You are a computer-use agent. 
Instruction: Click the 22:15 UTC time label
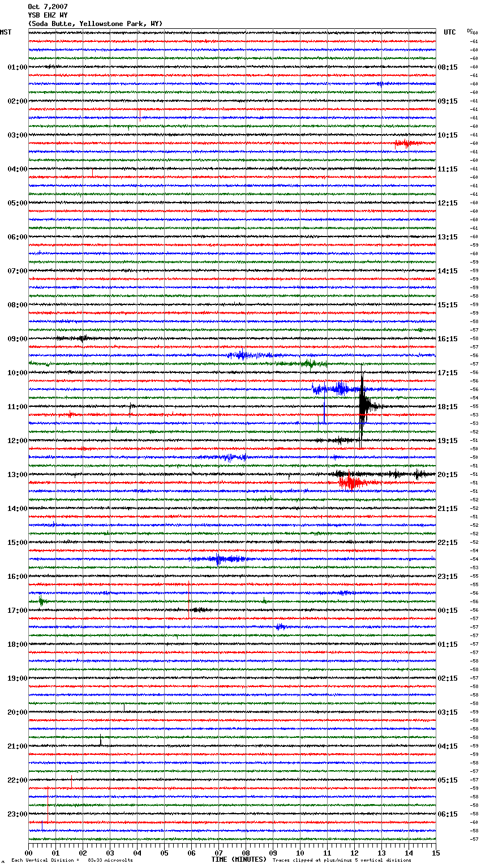click(x=448, y=543)
